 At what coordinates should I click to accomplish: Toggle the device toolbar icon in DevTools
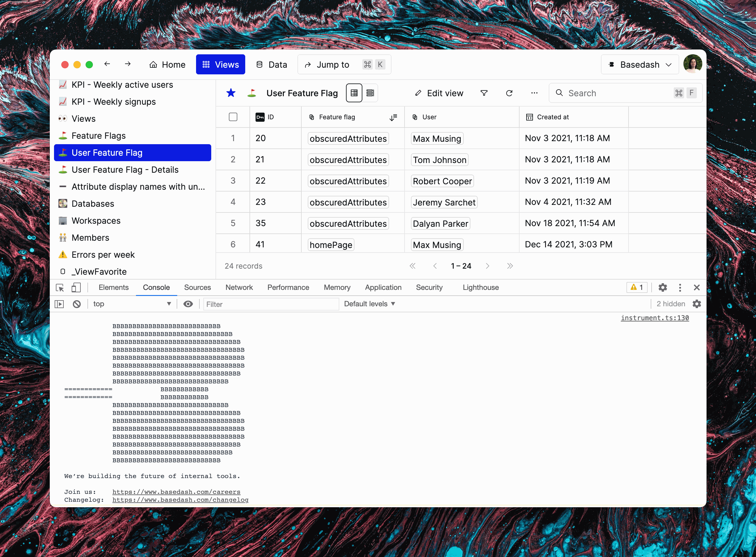coord(76,287)
